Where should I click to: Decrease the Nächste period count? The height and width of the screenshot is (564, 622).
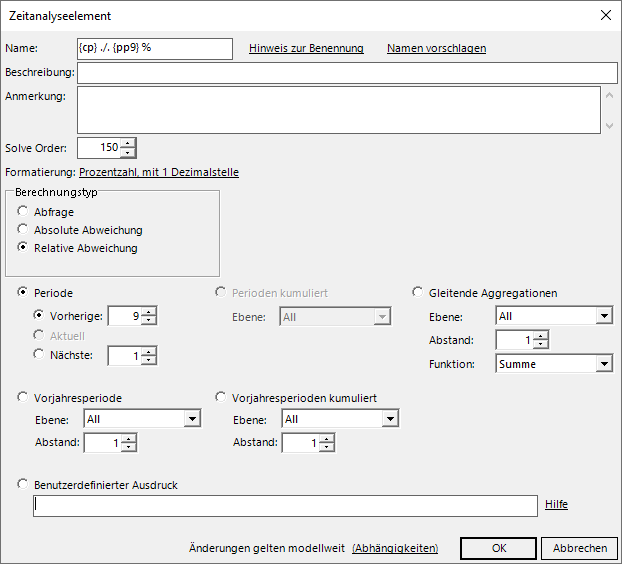click(149, 360)
